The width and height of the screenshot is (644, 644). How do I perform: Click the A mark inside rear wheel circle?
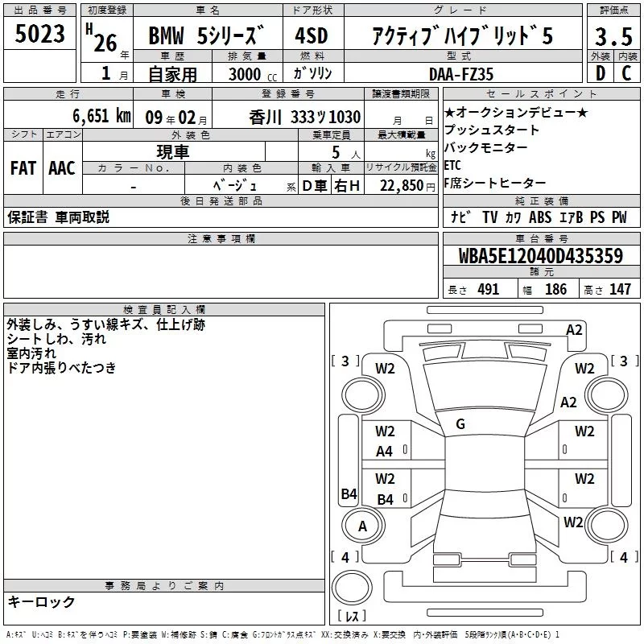[x=362, y=526]
